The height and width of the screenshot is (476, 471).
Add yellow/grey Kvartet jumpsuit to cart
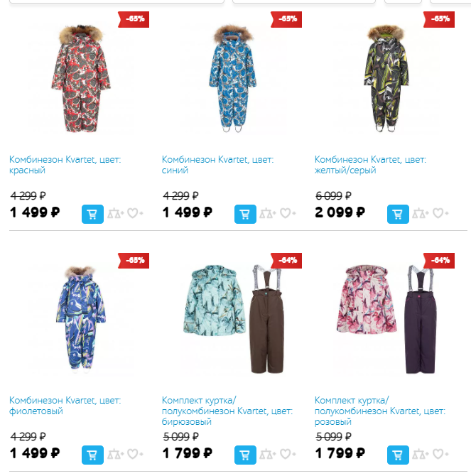tap(398, 214)
